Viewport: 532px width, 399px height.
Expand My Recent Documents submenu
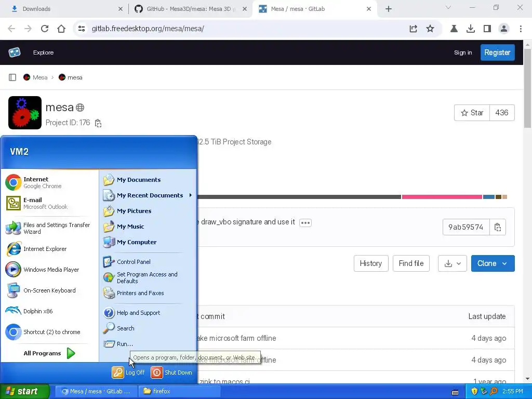pyautogui.click(x=148, y=195)
